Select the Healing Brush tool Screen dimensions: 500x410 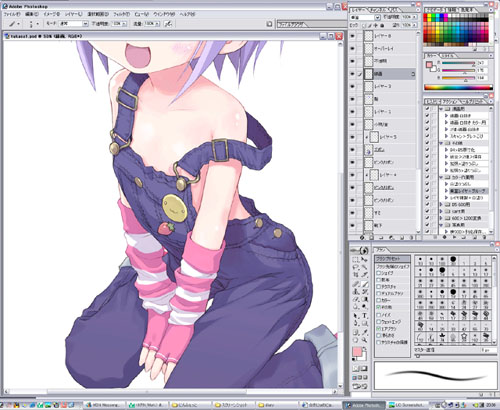(x=356, y=284)
